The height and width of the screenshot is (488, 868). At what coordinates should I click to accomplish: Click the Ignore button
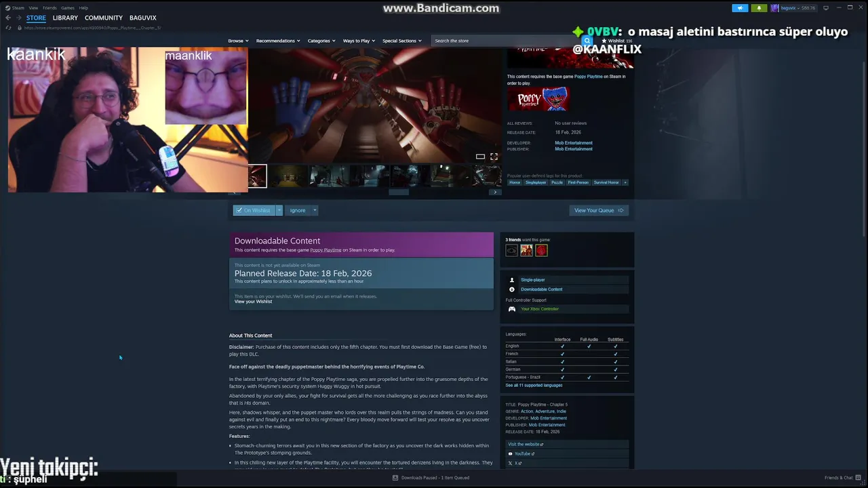coord(298,210)
